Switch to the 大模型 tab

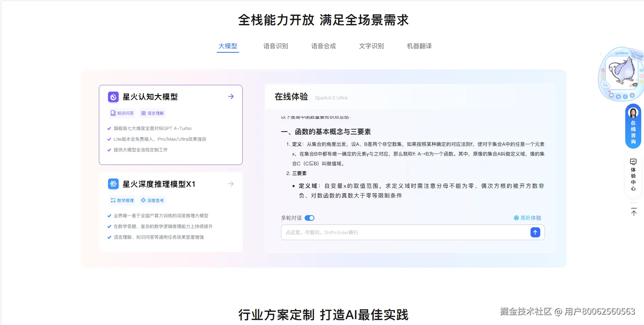coord(228,46)
